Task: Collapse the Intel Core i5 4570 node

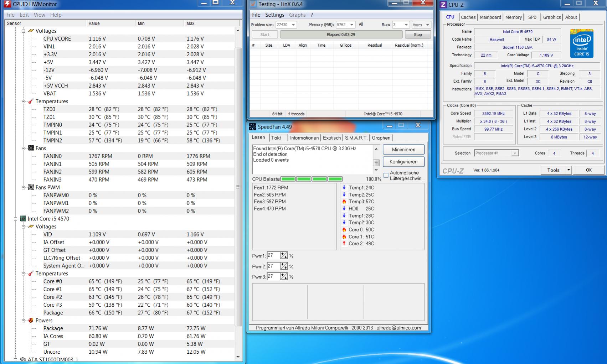Action: pyautogui.click(x=15, y=219)
